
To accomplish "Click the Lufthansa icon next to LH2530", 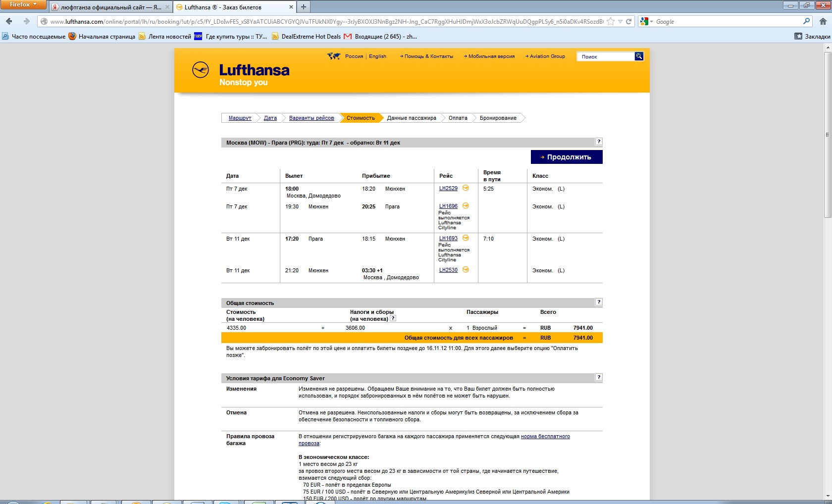I will (x=466, y=270).
